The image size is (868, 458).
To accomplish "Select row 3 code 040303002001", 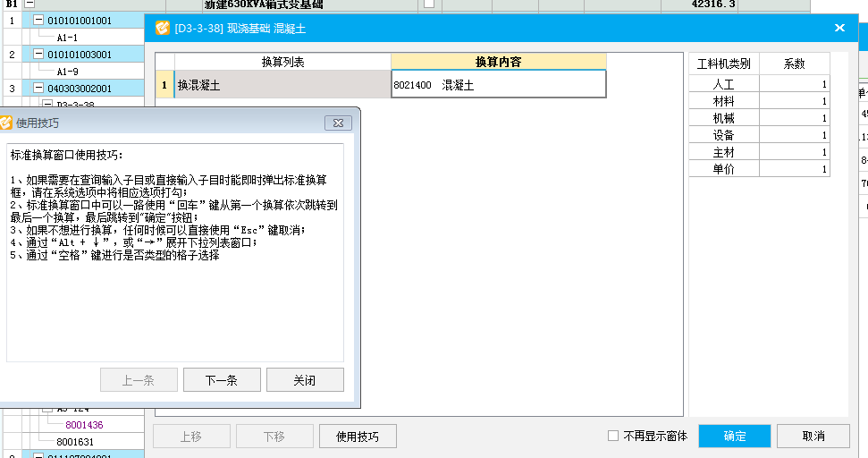I will (x=80, y=88).
